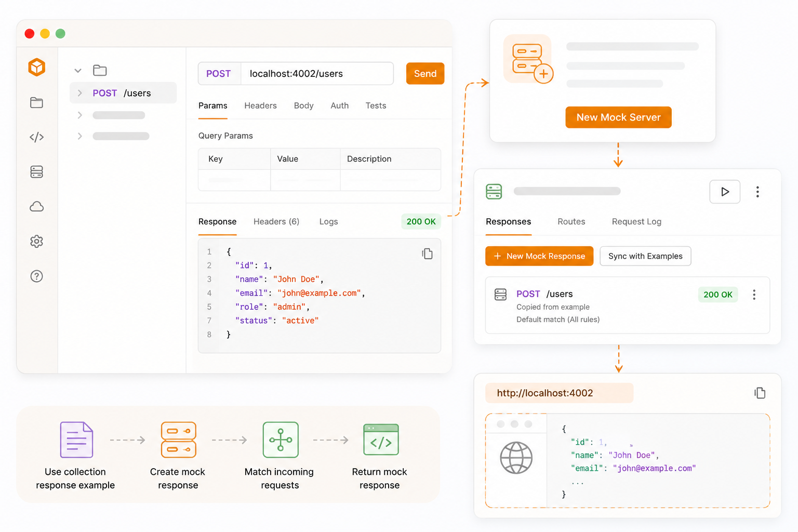This screenshot has width=798, height=532.
Task: Click the Sync with Examples button
Action: (645, 256)
